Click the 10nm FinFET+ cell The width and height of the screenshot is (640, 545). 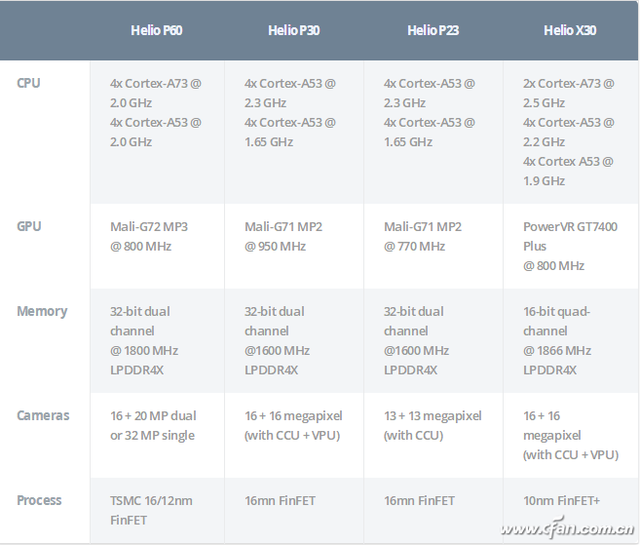[x=571, y=510]
